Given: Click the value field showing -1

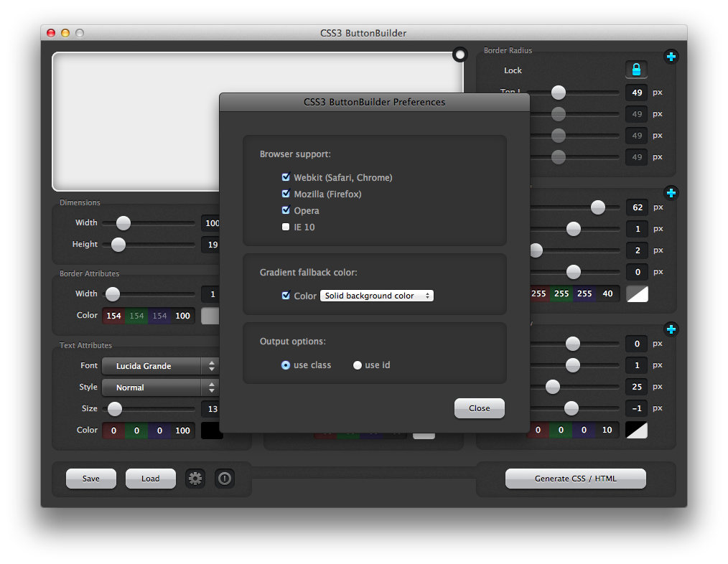Looking at the screenshot, I should point(637,408).
